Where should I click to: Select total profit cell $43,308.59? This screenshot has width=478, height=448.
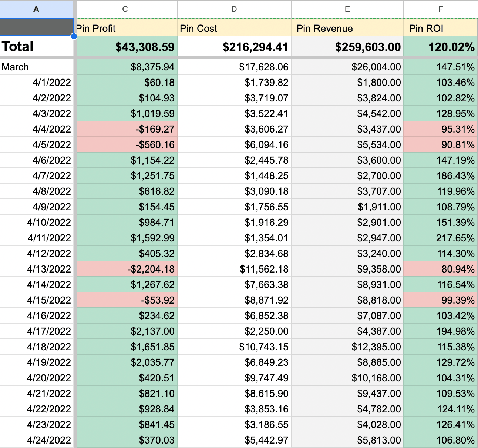[x=127, y=47]
